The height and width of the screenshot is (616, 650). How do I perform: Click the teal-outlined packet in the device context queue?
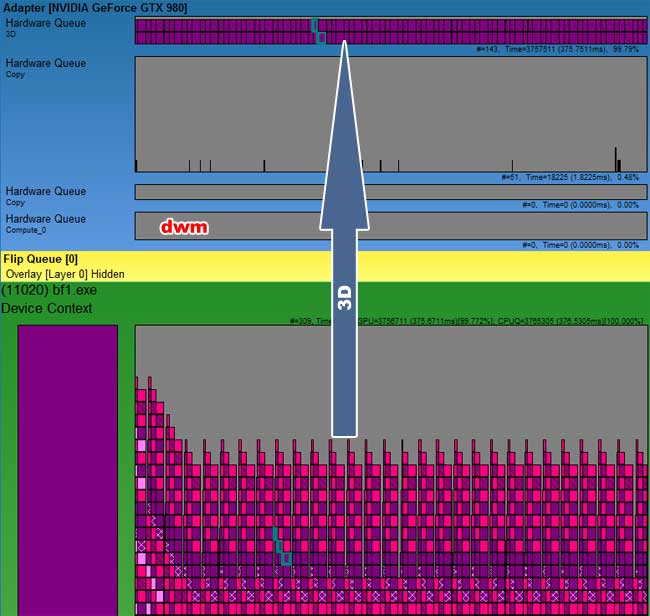[281, 547]
